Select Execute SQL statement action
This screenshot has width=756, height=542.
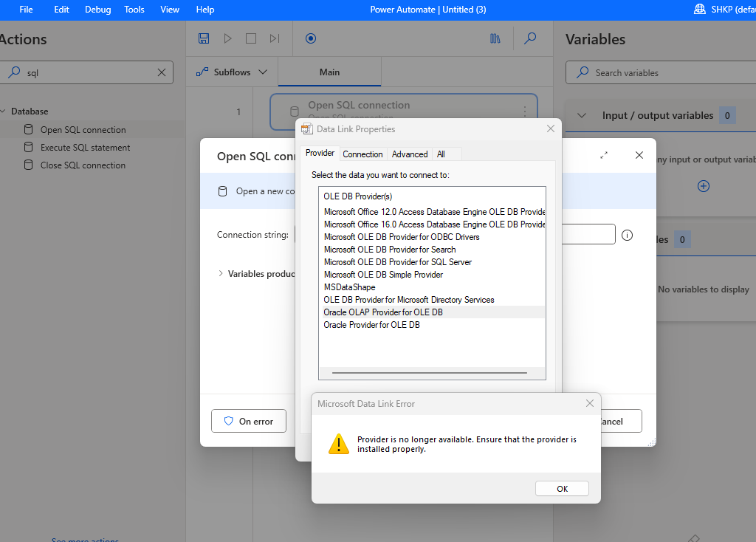[86, 148]
